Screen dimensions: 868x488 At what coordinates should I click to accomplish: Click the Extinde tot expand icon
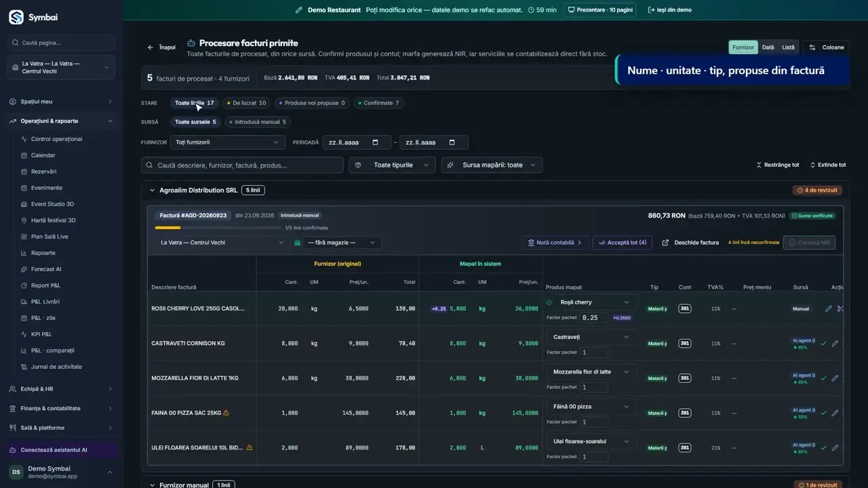[813, 165]
